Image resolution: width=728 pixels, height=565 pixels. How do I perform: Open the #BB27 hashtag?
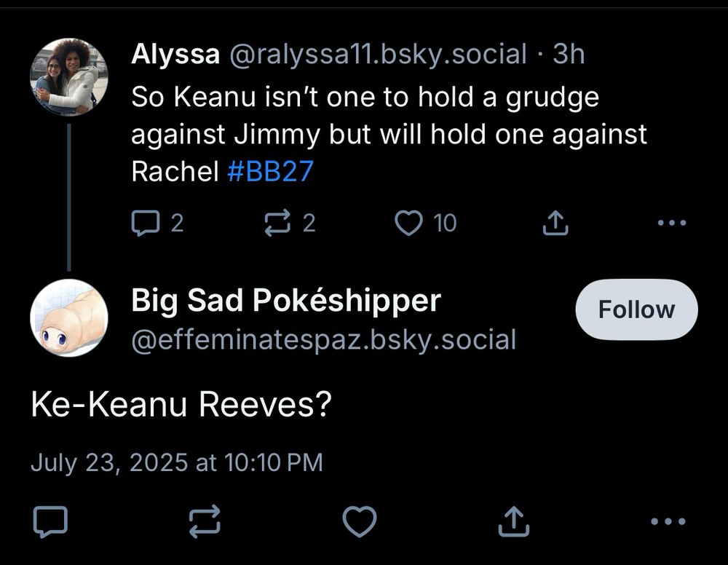tap(270, 171)
